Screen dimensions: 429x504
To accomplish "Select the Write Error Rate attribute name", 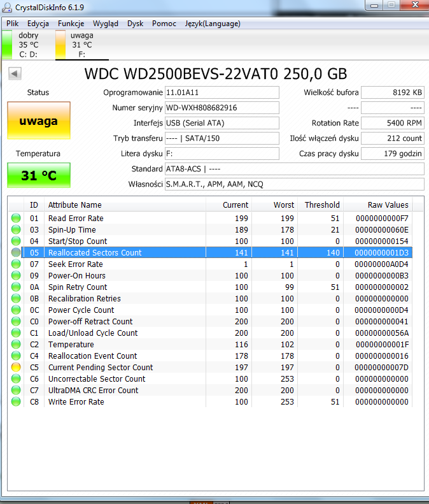I will pyautogui.click(x=76, y=401).
